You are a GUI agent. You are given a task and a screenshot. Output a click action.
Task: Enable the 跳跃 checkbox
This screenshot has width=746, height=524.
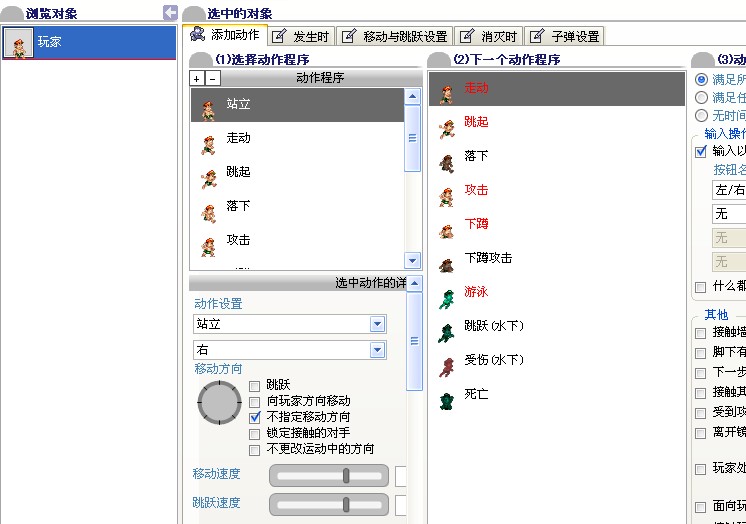[255, 386]
